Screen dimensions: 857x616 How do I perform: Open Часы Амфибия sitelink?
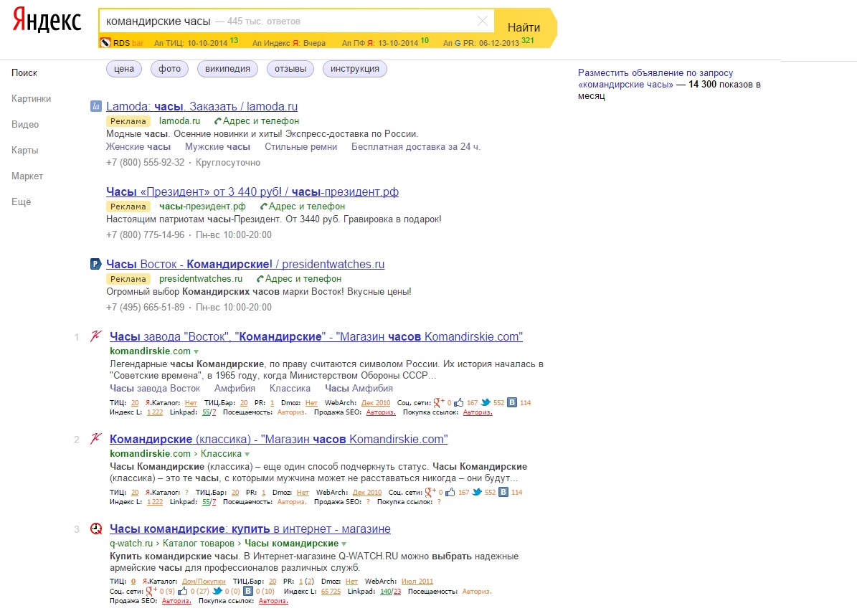pos(359,388)
